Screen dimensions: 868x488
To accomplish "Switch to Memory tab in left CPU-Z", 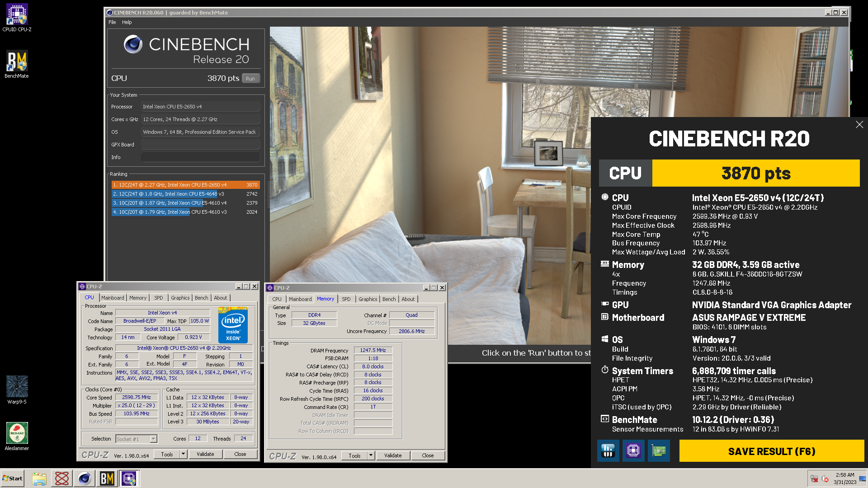I will 138,298.
